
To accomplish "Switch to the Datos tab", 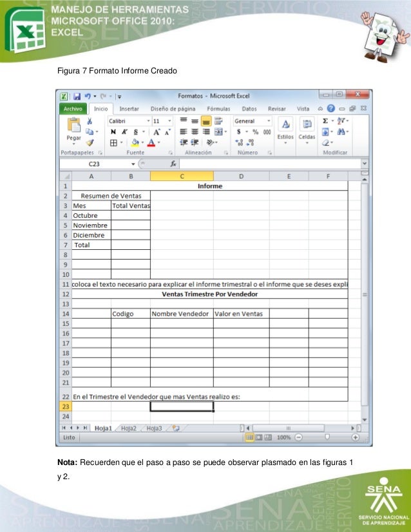I will click(249, 109).
